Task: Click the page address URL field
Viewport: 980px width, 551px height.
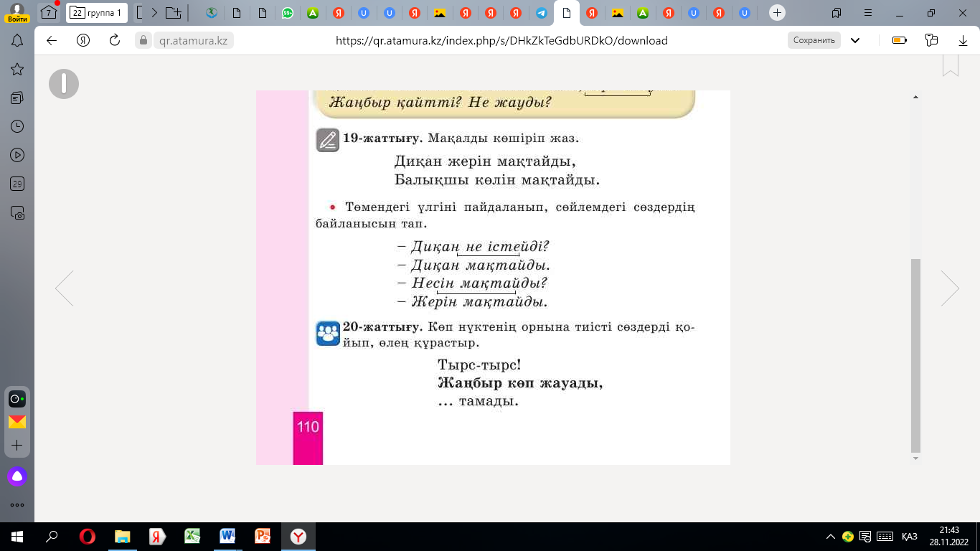Action: coord(501,41)
